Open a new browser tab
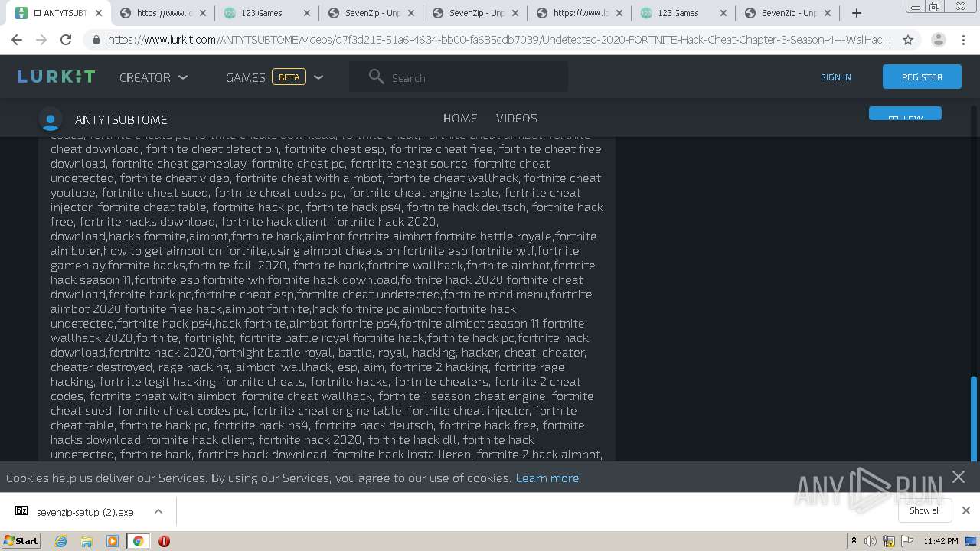Image resolution: width=980 pixels, height=551 pixels. (857, 13)
